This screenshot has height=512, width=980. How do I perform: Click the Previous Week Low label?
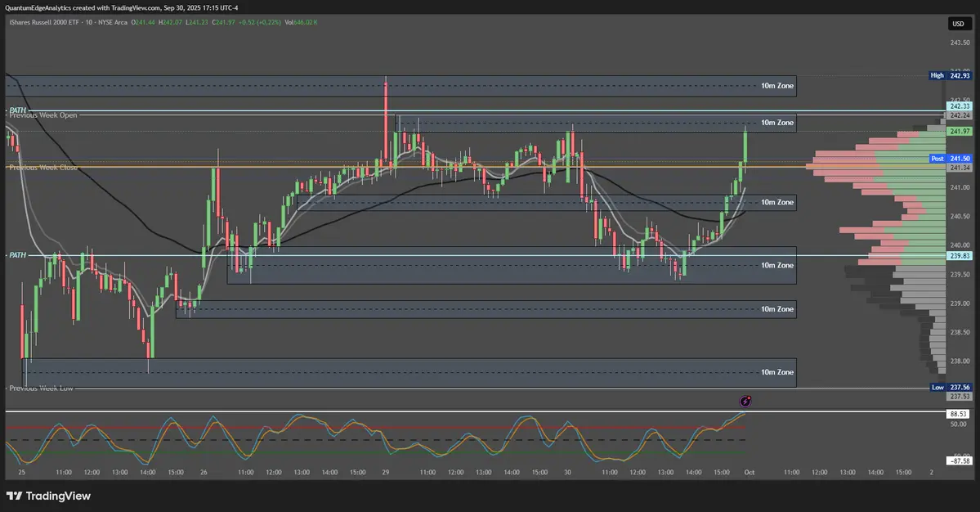click(x=41, y=388)
